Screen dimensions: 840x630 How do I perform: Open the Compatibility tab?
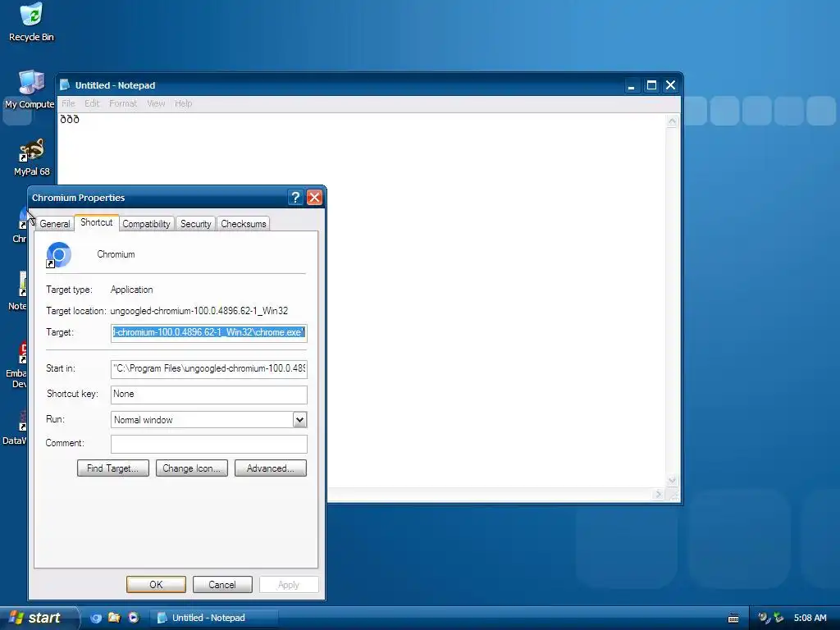[x=146, y=224]
